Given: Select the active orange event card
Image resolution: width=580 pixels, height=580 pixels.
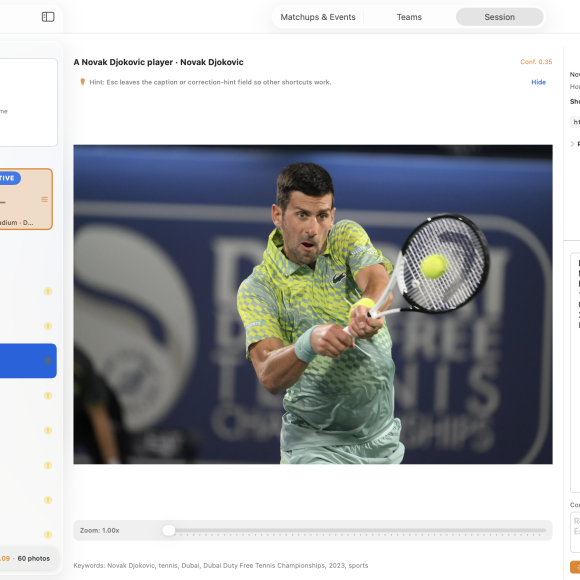Looking at the screenshot, I should pos(26,199).
